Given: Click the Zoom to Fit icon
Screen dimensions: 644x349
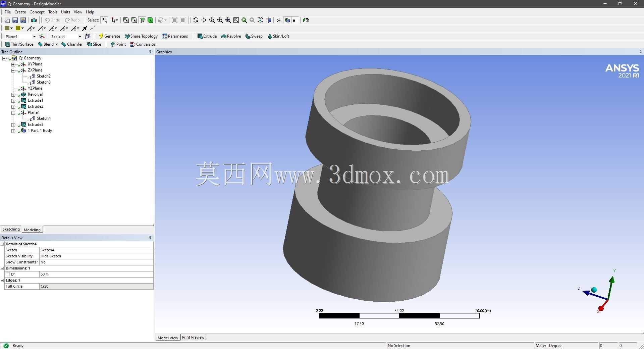Looking at the screenshot, I should [x=228, y=20].
